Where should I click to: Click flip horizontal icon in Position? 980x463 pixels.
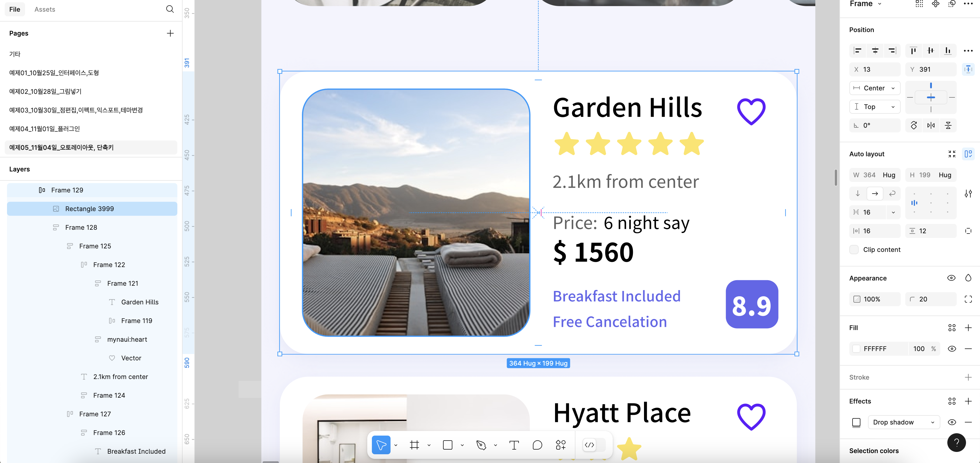tap(931, 126)
